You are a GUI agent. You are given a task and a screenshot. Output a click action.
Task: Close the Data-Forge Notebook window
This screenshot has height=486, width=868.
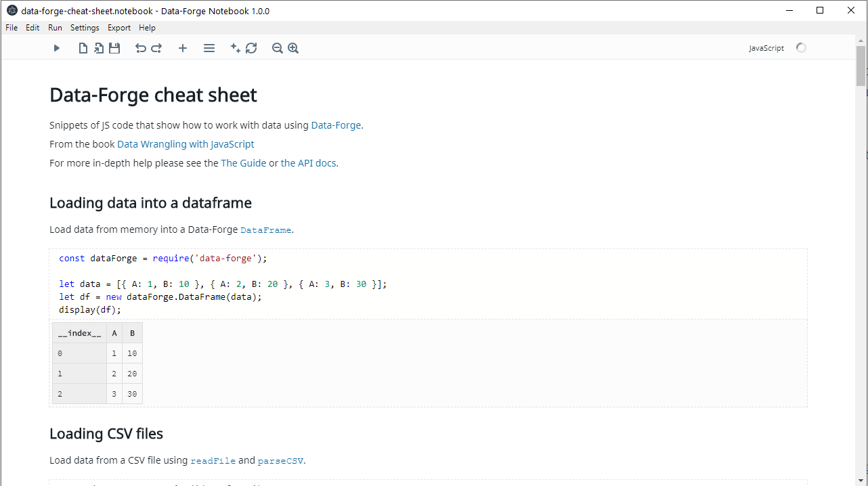point(852,10)
